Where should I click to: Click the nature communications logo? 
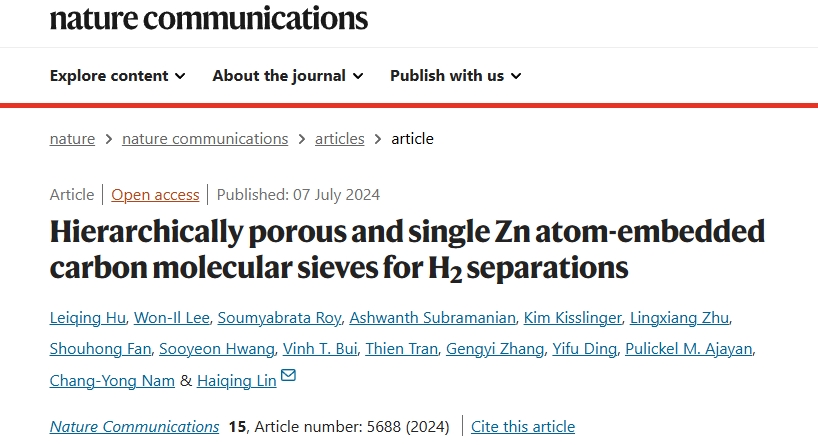(209, 18)
